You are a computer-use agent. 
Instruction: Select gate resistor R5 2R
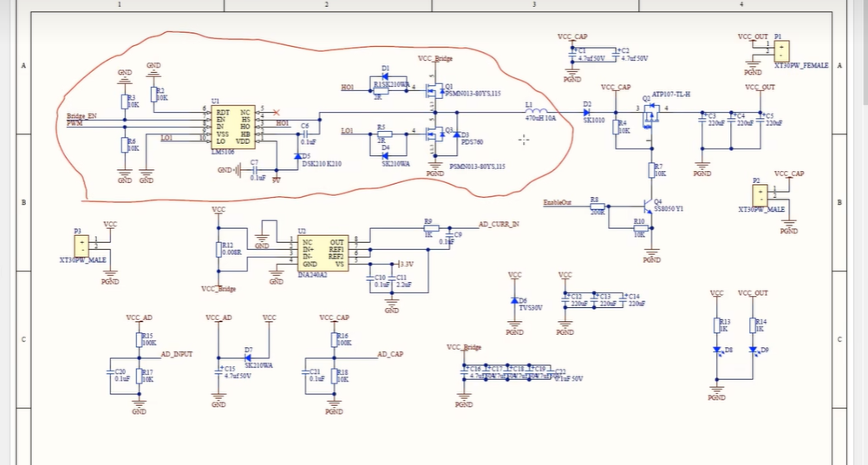point(385,134)
